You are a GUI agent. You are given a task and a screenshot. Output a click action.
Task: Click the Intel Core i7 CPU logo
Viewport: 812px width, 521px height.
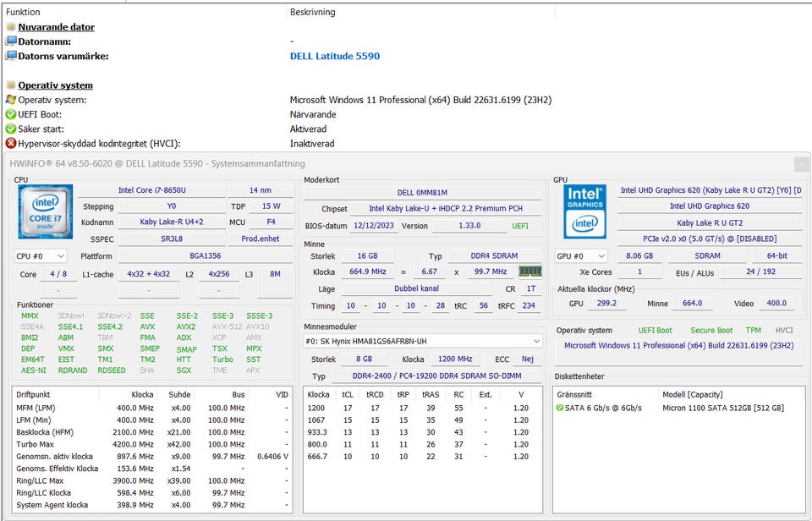(x=45, y=211)
